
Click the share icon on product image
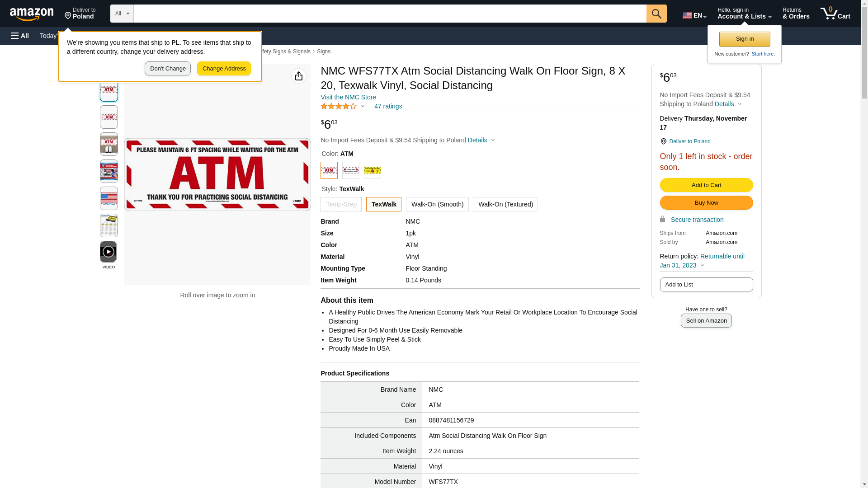pos(298,76)
